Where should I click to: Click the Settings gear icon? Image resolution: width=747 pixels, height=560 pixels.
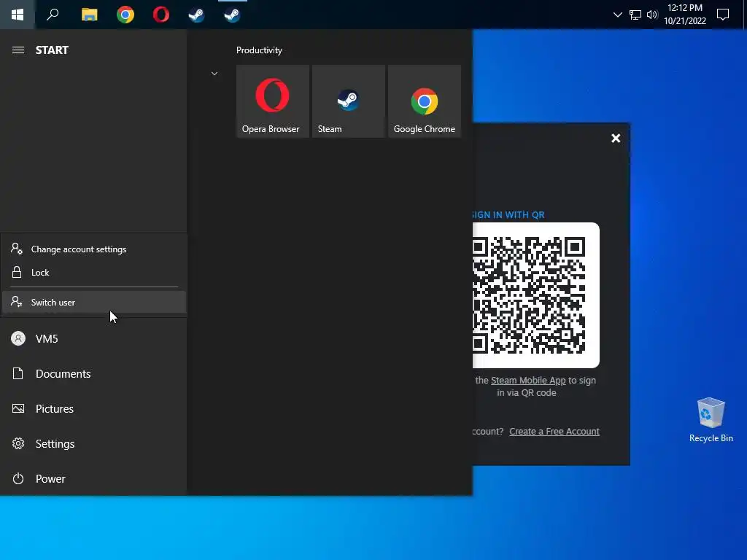pos(18,444)
